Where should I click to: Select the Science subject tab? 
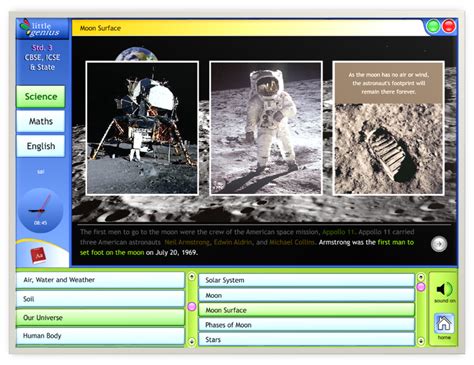click(41, 97)
